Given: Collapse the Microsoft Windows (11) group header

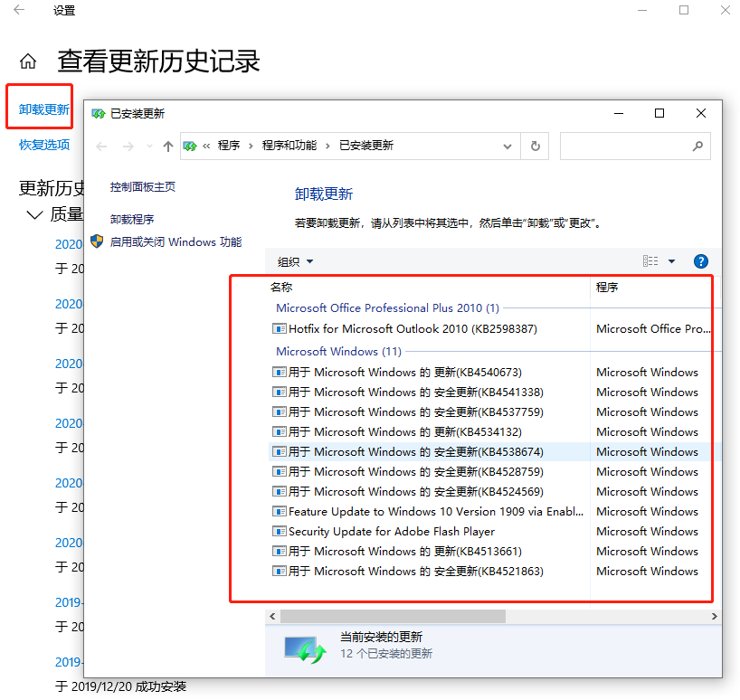Looking at the screenshot, I should [x=338, y=352].
